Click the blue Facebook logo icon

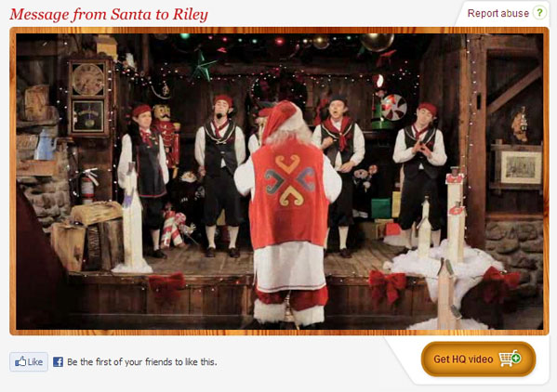(x=58, y=362)
